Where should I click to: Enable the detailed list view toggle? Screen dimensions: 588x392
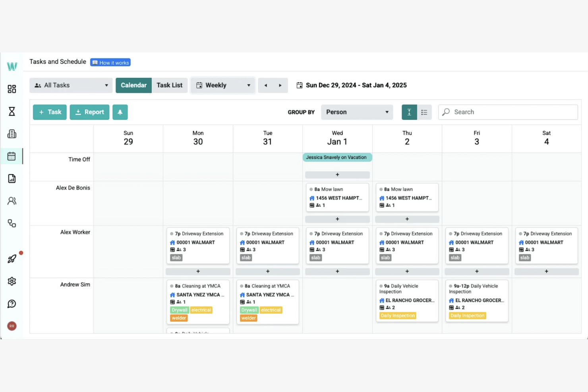424,112
